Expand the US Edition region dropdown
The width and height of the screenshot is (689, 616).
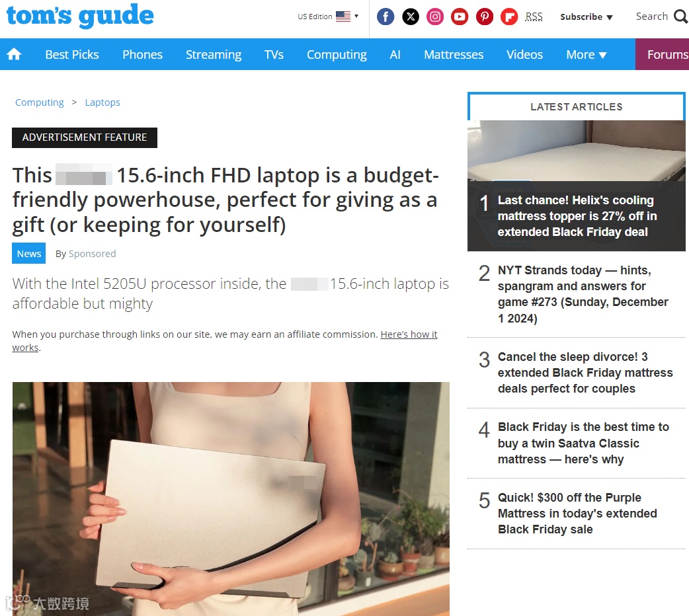click(x=328, y=17)
